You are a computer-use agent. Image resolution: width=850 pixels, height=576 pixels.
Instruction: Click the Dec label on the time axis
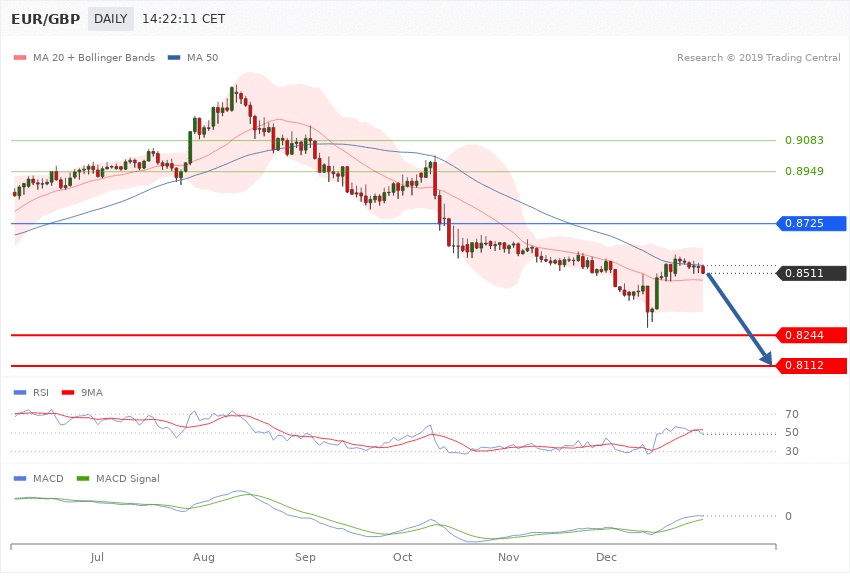coord(606,556)
